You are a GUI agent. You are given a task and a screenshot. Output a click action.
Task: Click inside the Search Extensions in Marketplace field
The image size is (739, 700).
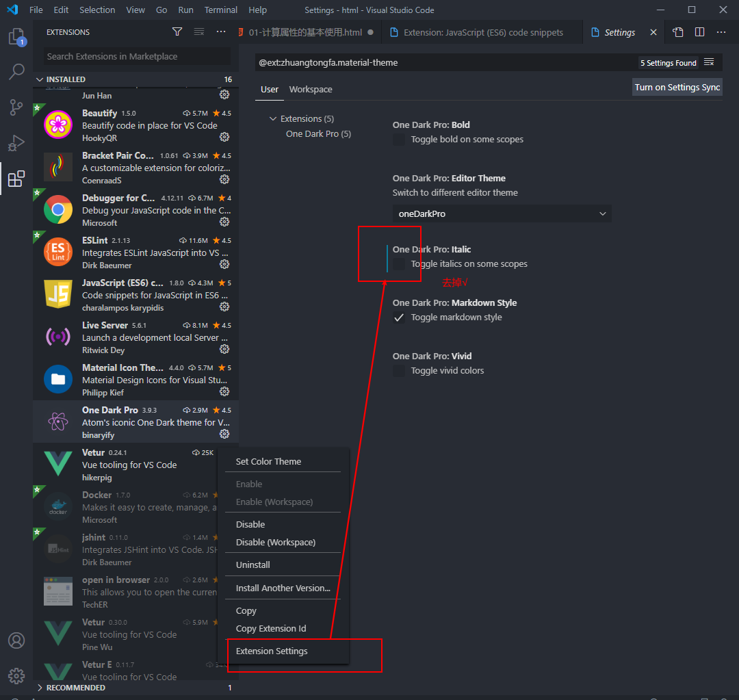(134, 56)
